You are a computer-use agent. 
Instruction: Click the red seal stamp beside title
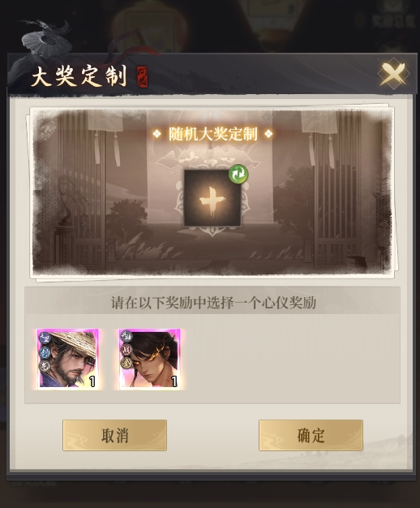[142, 76]
